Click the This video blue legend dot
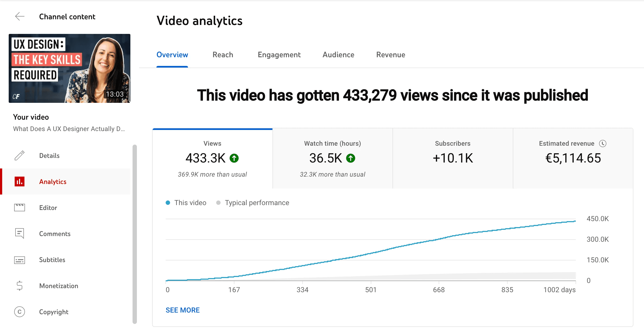This screenshot has width=644, height=328. (x=168, y=203)
